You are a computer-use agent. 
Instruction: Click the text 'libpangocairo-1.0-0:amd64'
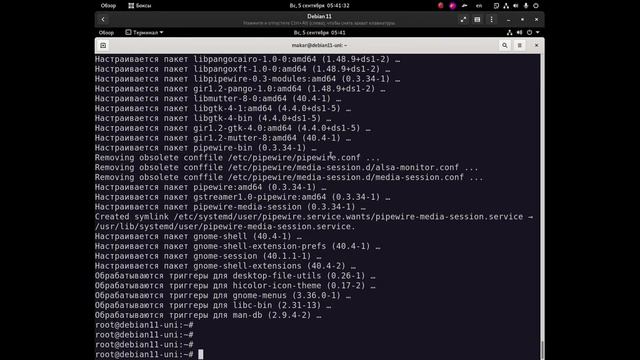[x=255, y=59]
